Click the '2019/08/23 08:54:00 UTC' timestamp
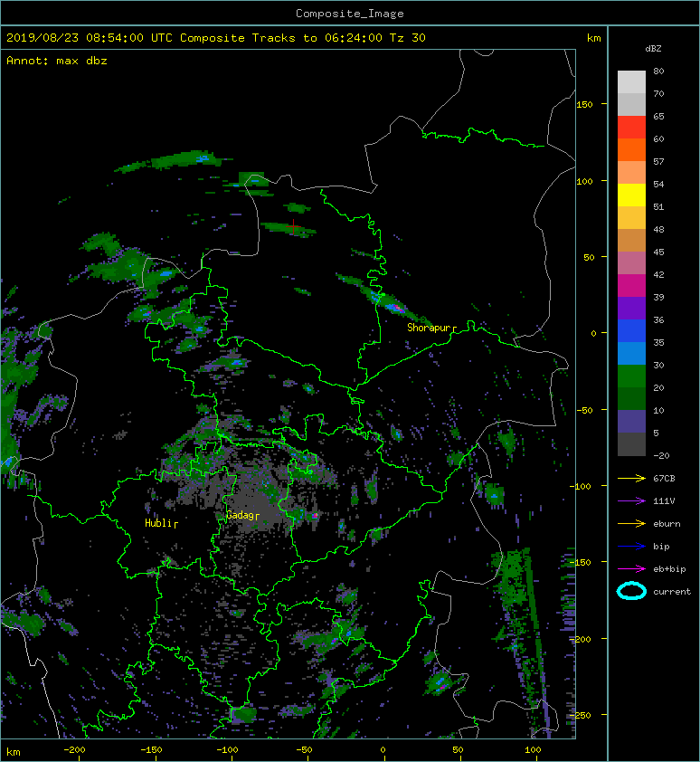700x762 pixels. [90, 38]
